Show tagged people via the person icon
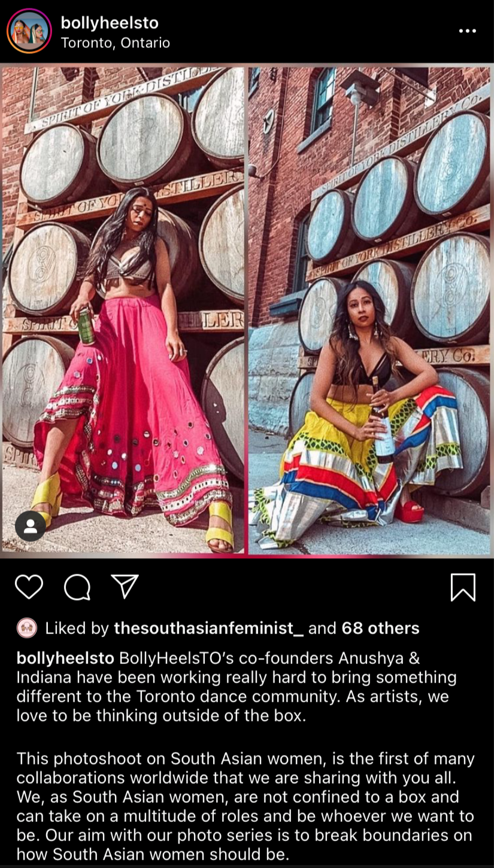This screenshot has height=868, width=494. (x=31, y=526)
